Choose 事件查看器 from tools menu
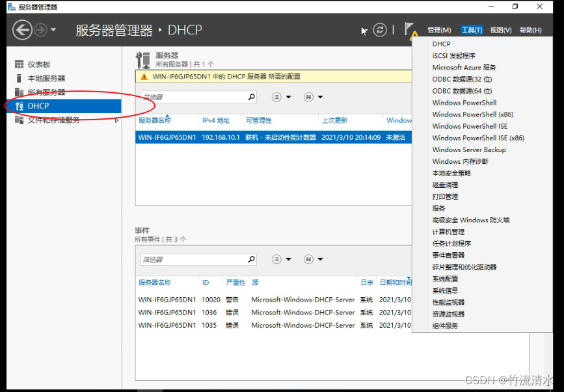Image resolution: width=564 pixels, height=392 pixels. pos(448,255)
